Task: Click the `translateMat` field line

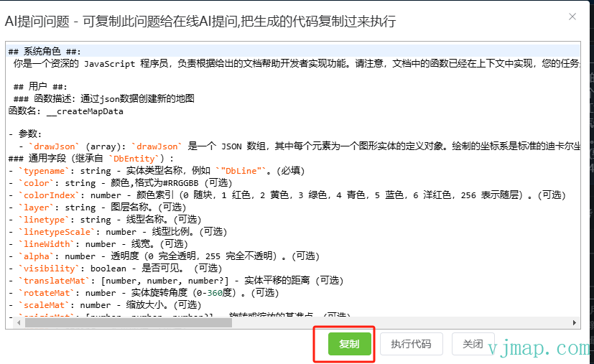Action: pos(176,280)
